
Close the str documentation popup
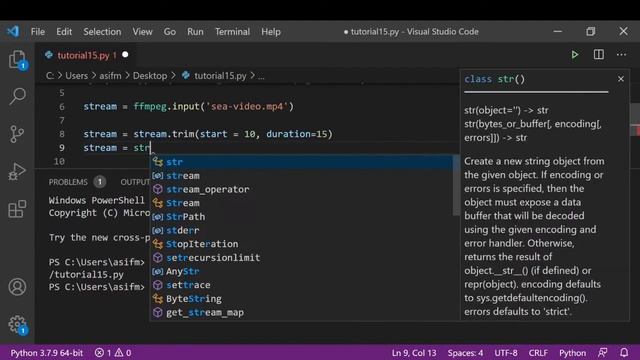pos(621,79)
